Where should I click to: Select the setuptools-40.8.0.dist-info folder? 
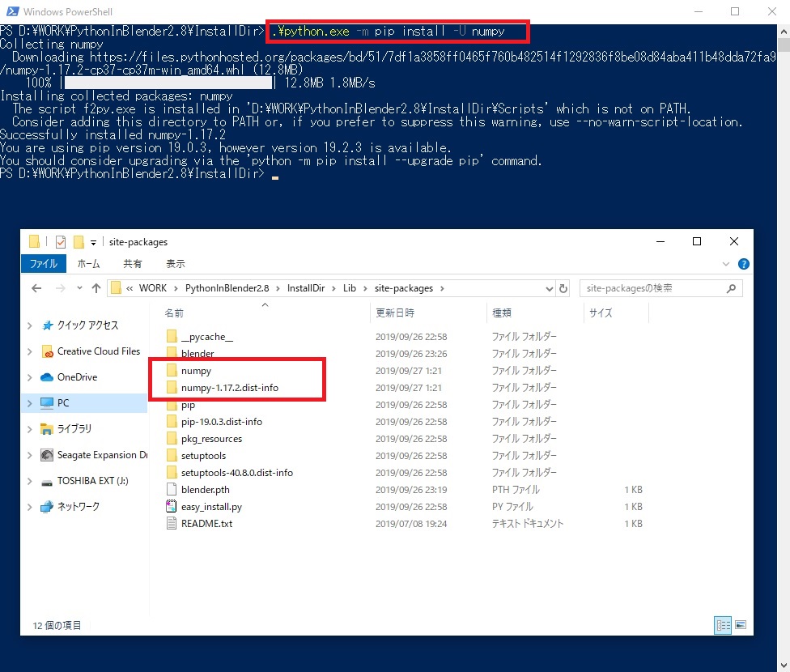click(237, 473)
